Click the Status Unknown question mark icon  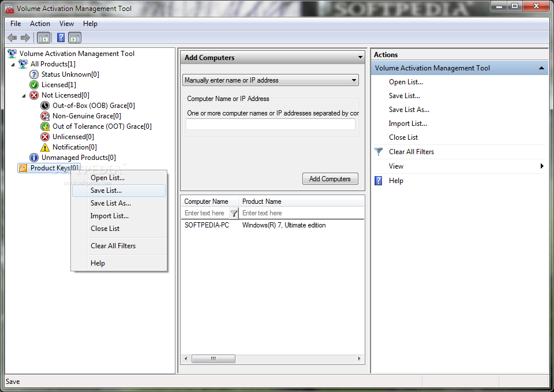pyautogui.click(x=34, y=74)
